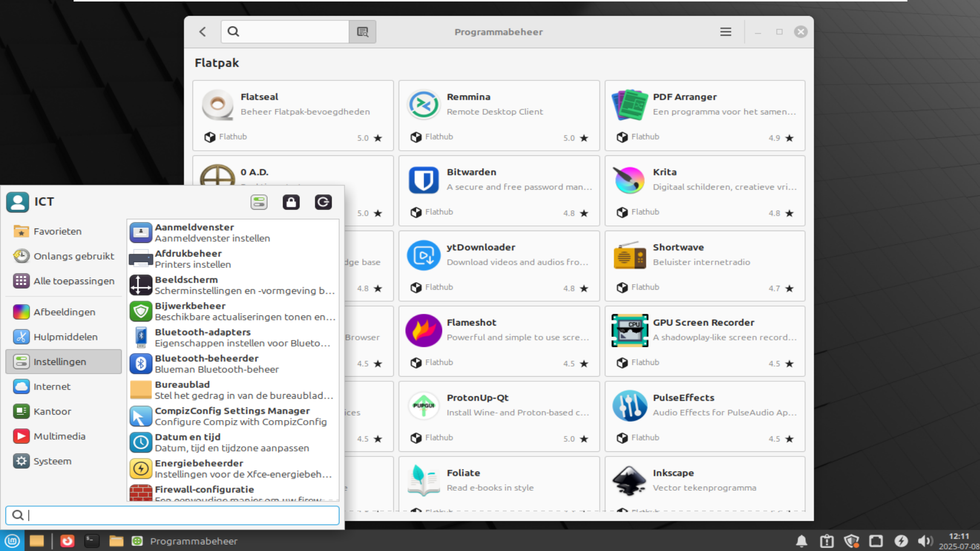Click the Linux Mint menu button on taskbar
980x551 pixels.
12,541
